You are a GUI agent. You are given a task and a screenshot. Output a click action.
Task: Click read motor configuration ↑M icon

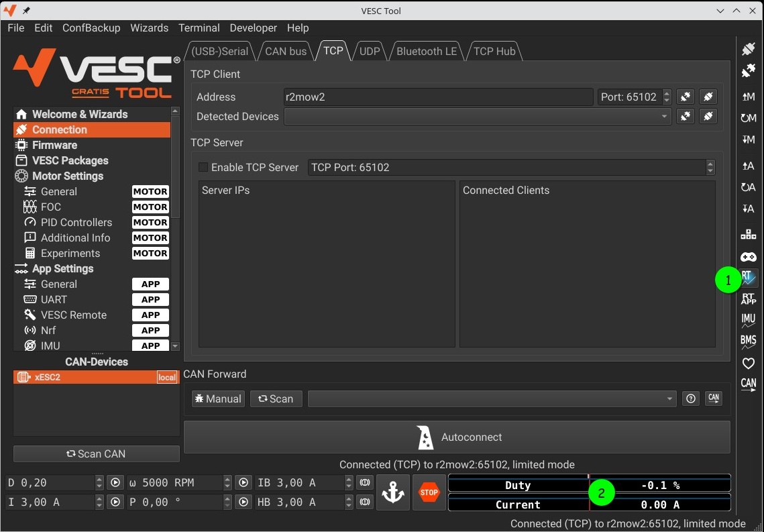point(748,97)
